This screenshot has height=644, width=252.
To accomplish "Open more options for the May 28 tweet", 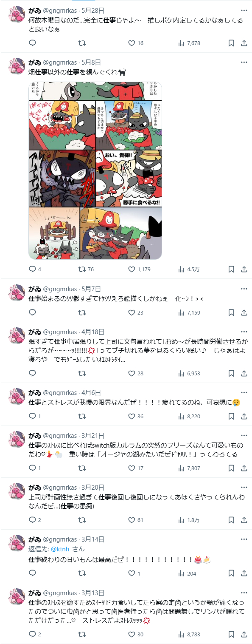I will [244, 10].
